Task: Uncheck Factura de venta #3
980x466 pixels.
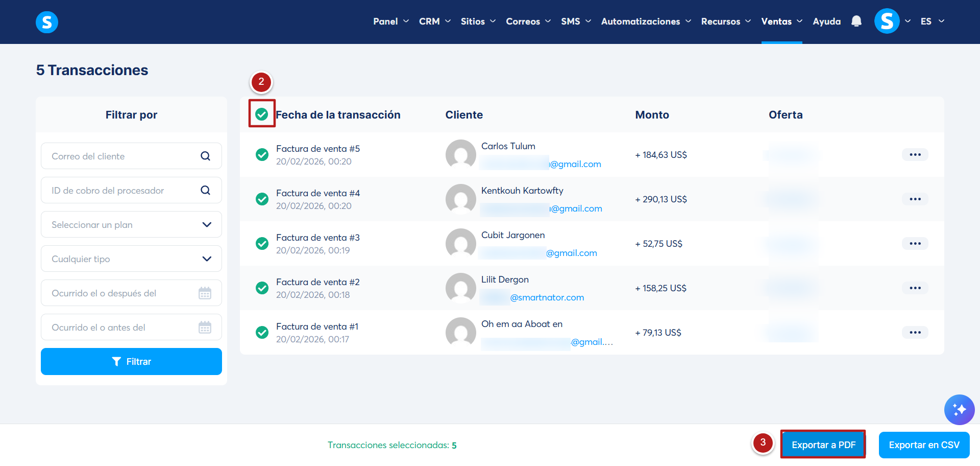Action: [262, 243]
